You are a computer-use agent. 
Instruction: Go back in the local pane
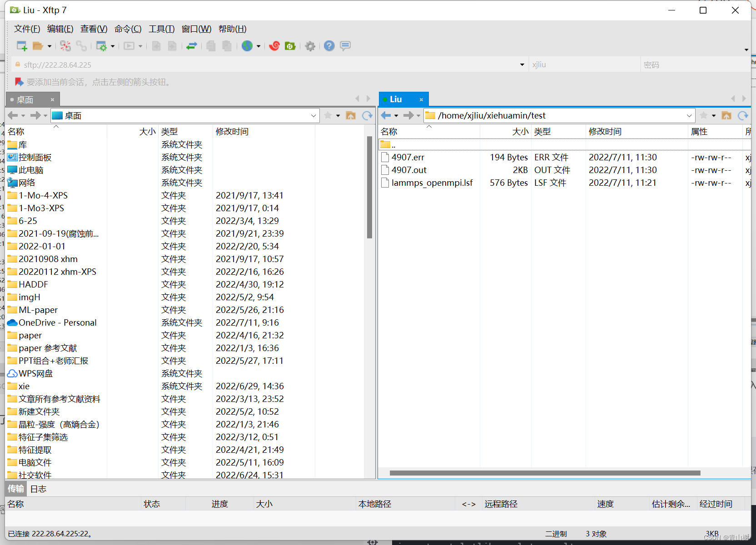click(x=13, y=116)
